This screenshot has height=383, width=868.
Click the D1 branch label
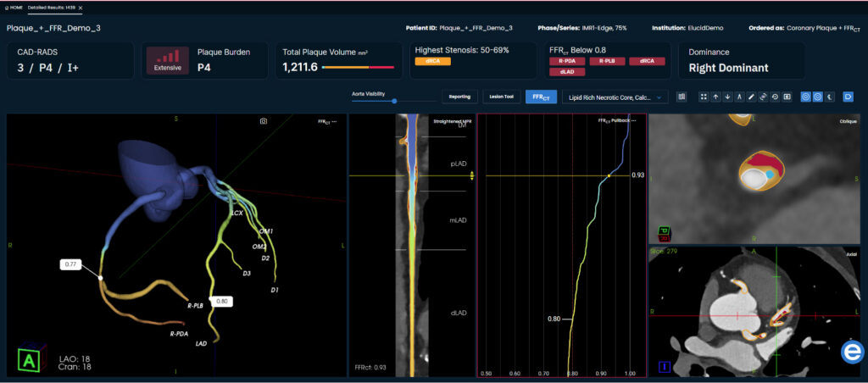click(275, 290)
